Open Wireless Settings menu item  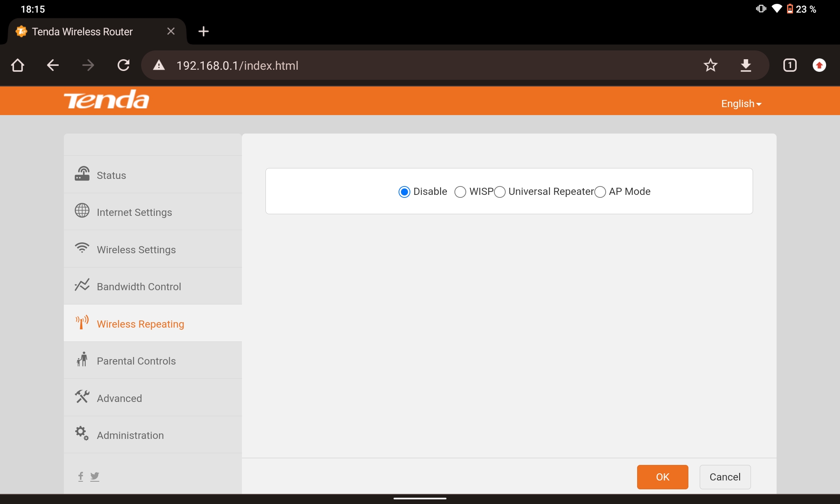136,249
